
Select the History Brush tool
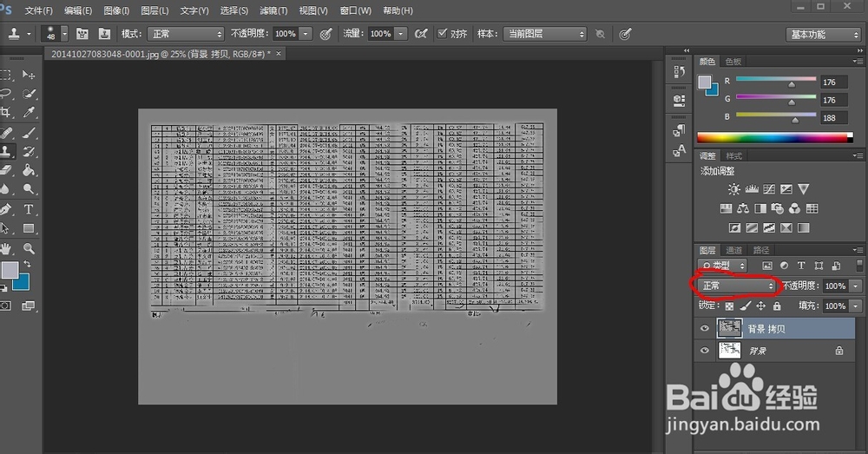(x=29, y=151)
